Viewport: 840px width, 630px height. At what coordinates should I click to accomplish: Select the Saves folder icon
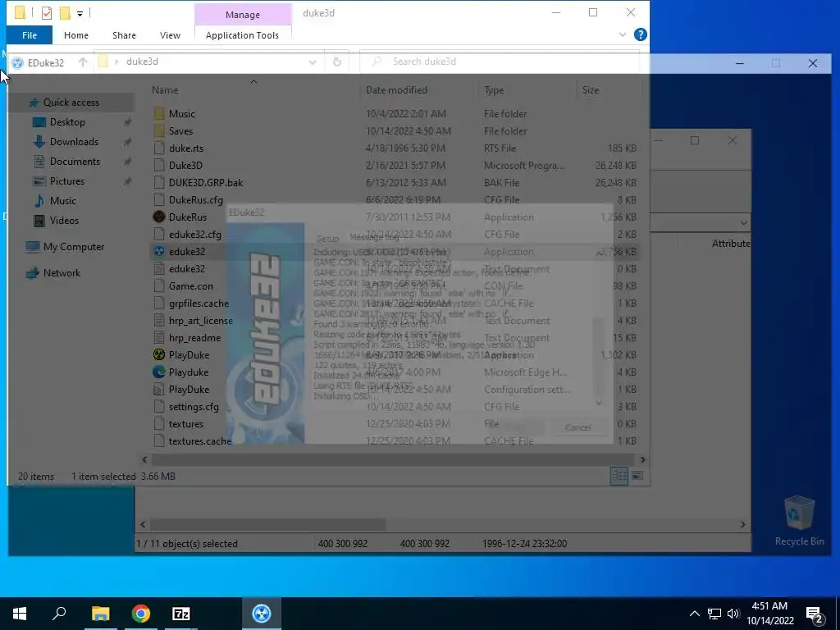pyautogui.click(x=159, y=130)
